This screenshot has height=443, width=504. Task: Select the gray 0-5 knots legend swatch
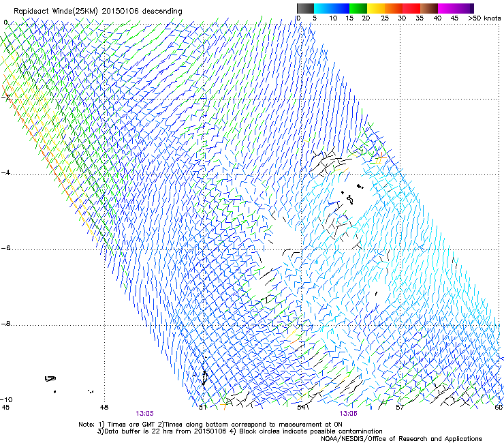coord(305,8)
